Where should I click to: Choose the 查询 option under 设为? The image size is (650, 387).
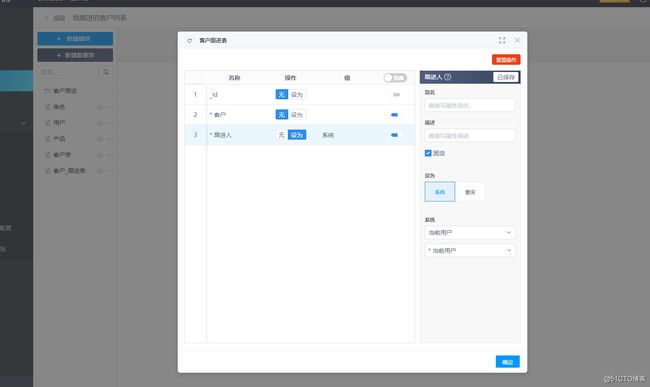point(470,192)
